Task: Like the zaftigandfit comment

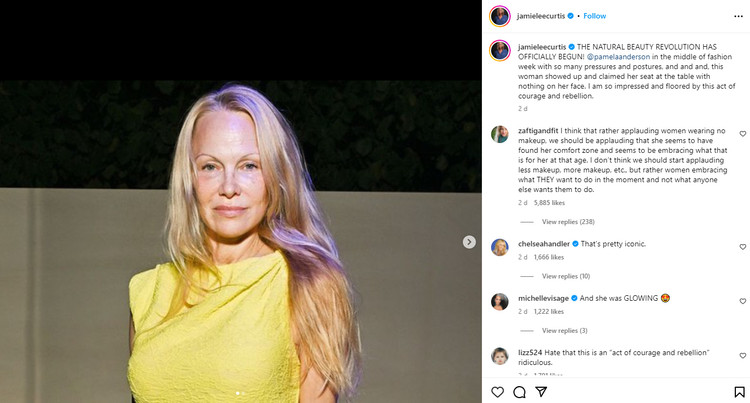Action: [x=742, y=134]
